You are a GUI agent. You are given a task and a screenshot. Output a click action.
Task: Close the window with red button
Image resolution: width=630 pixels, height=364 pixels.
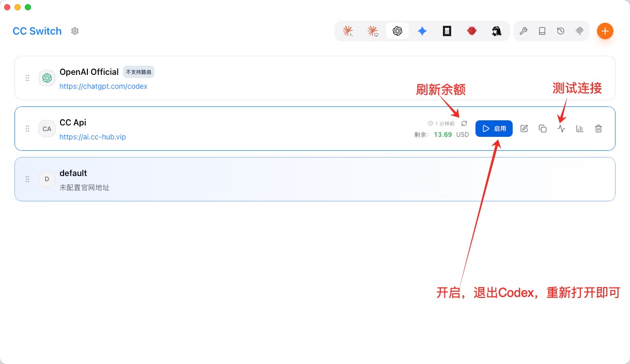coord(7,7)
